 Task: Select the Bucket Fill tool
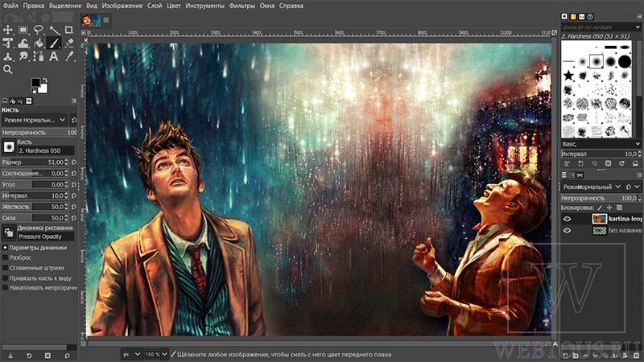[38, 43]
